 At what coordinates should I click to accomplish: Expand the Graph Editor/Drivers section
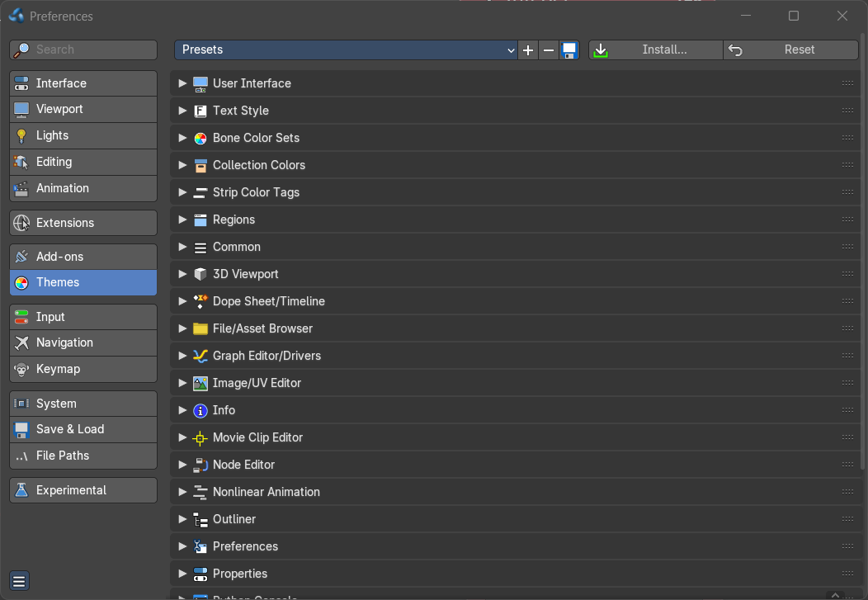pos(182,356)
